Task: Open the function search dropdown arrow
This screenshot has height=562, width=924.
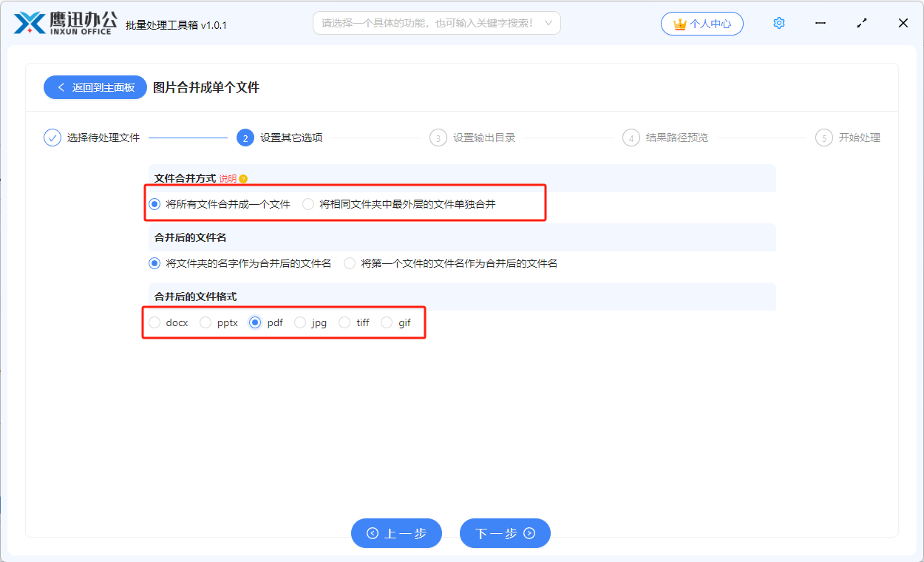Action: (548, 23)
